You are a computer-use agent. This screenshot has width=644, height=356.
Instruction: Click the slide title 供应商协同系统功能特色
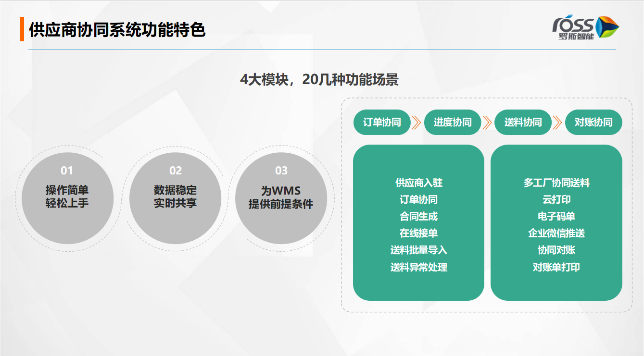point(117,30)
